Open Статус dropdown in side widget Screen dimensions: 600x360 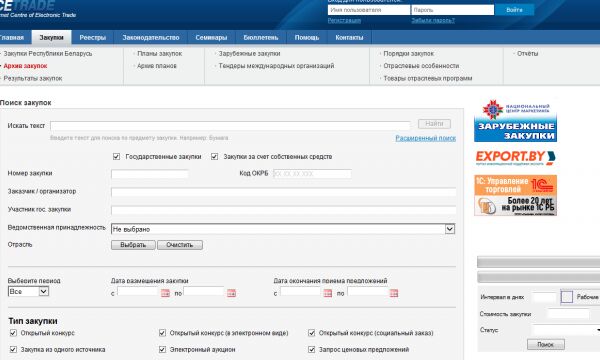pyautogui.click(x=566, y=330)
